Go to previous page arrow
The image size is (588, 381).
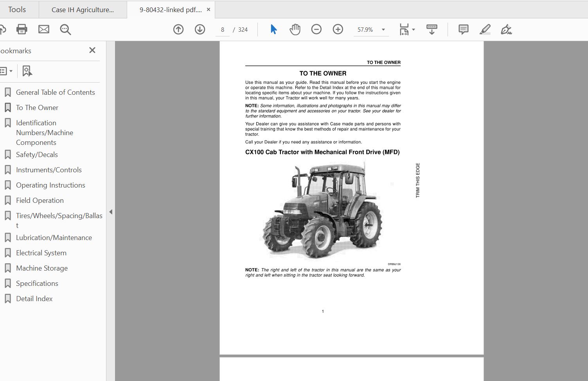[x=178, y=29]
